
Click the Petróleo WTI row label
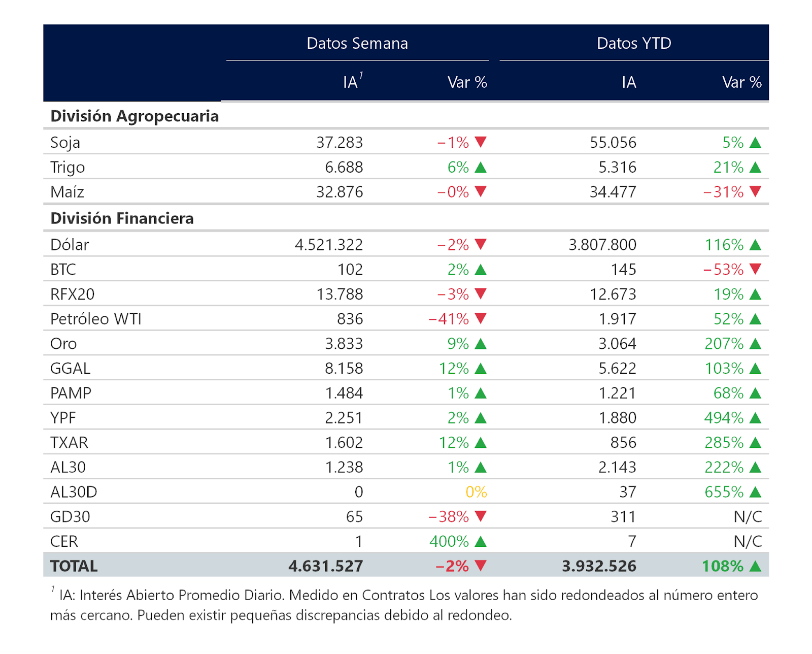click(x=96, y=319)
